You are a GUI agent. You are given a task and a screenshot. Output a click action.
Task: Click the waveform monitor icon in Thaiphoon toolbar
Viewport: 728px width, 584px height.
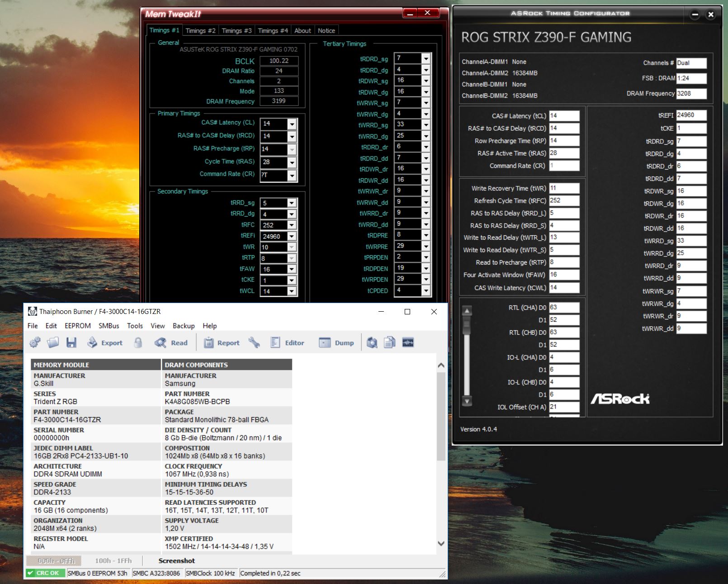(x=408, y=343)
